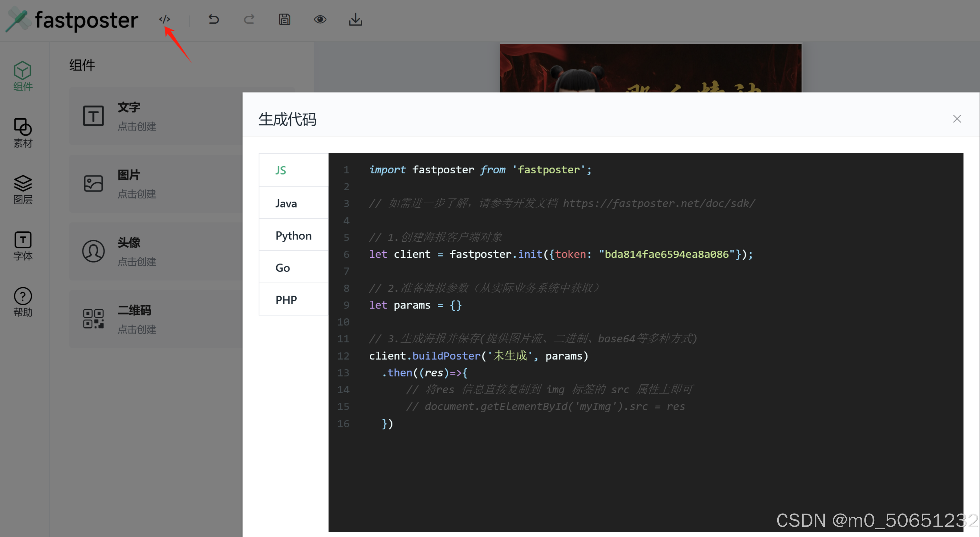Switch to the Python code tab
The image size is (980, 537).
click(293, 235)
